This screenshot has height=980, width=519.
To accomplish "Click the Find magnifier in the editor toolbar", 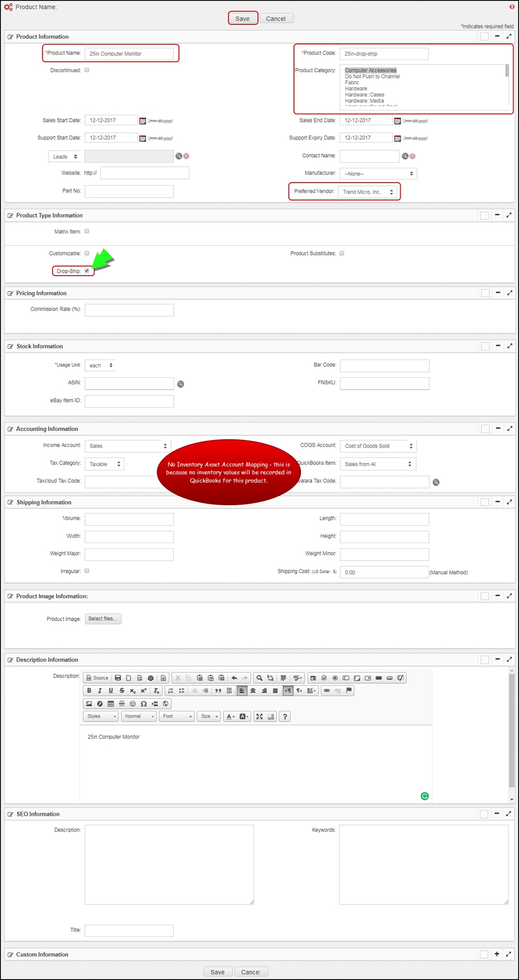I will pyautogui.click(x=259, y=678).
